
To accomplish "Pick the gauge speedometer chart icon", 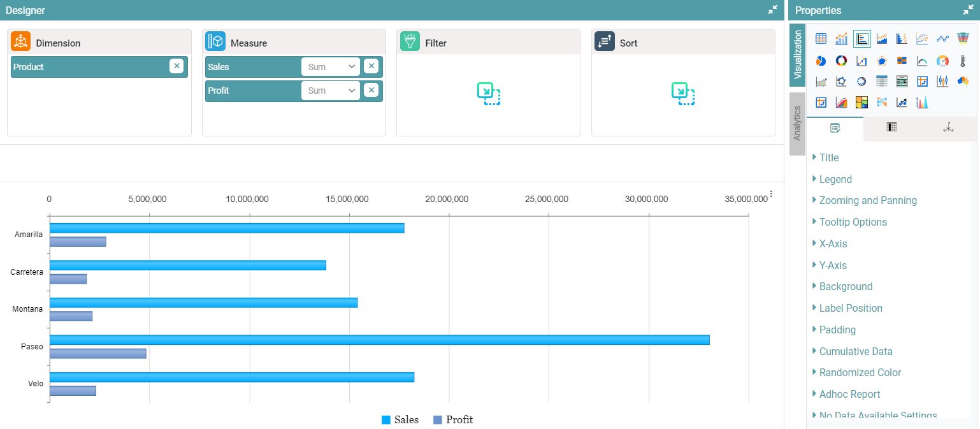I will (942, 61).
